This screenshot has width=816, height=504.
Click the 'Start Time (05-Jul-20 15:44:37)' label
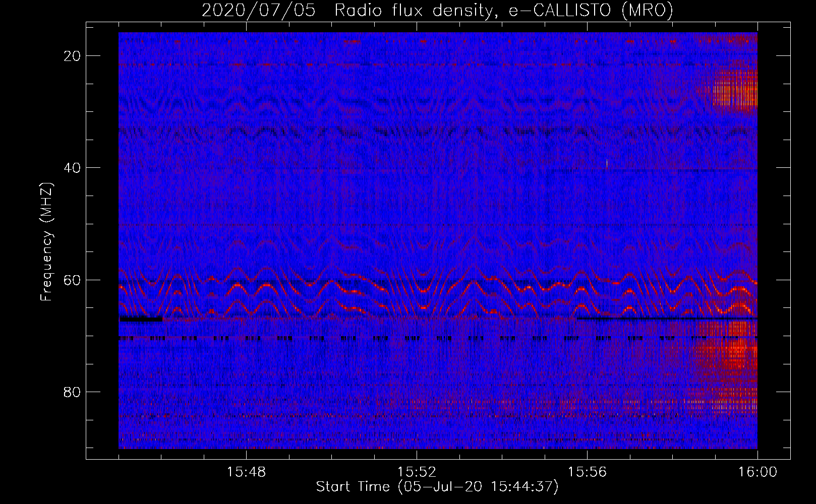point(437,487)
